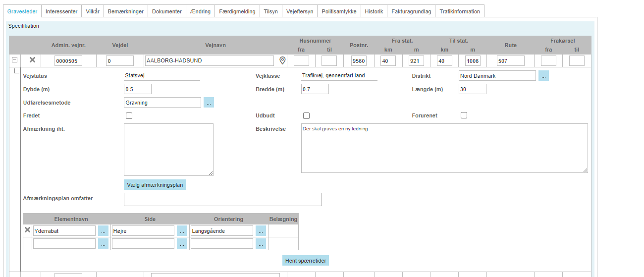Open lookup next to Yderrabat element name
The height and width of the screenshot is (277, 644).
103,230
